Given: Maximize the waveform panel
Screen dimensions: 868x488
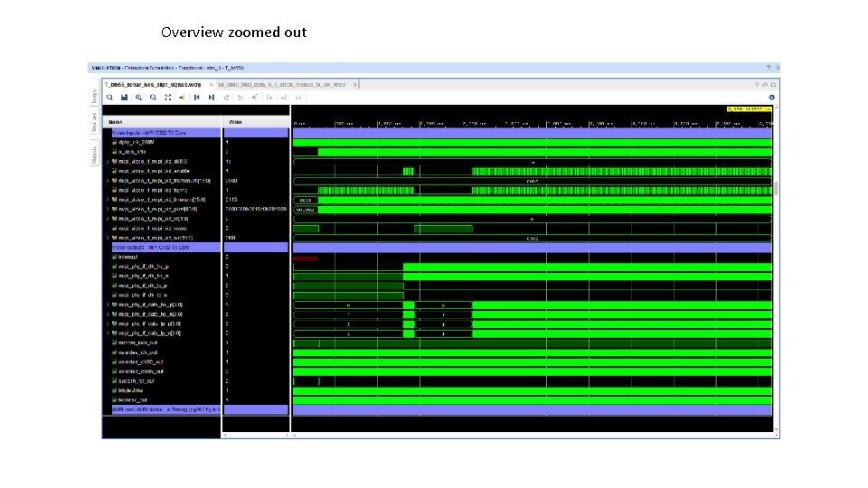Looking at the screenshot, I should [x=773, y=85].
